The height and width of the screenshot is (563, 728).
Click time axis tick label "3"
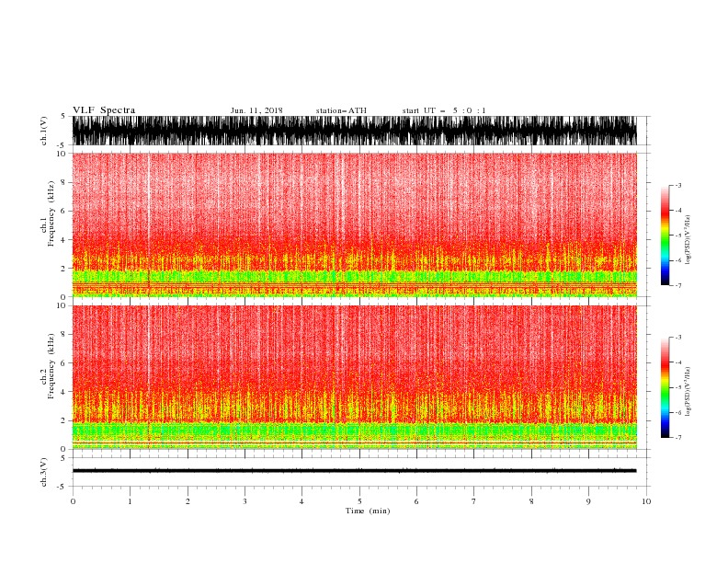[245, 501]
